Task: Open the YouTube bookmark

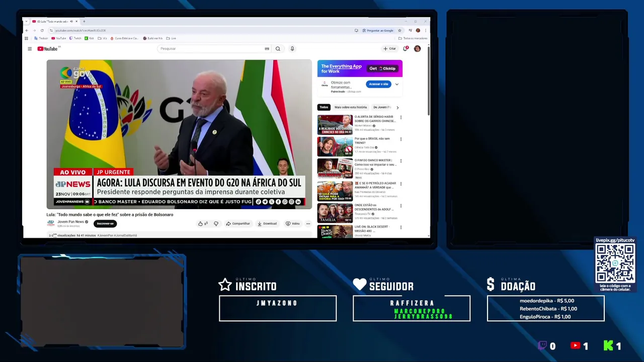Action: (x=59, y=38)
